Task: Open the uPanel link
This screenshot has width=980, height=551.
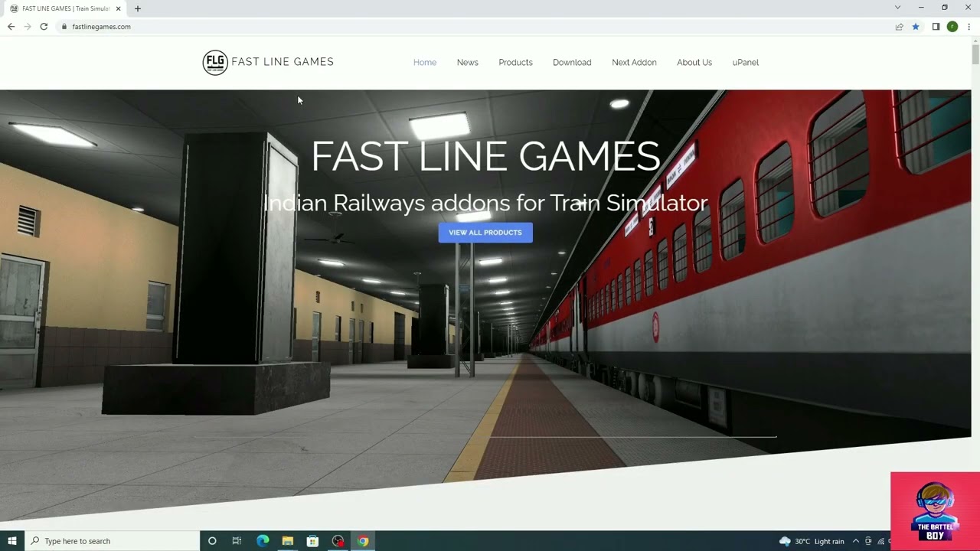Action: tap(745, 63)
